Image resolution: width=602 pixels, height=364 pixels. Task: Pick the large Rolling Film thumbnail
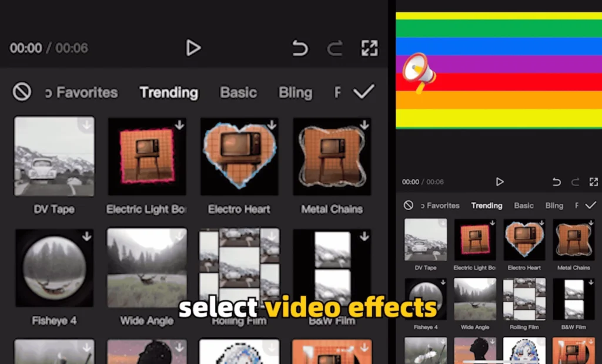[x=240, y=268]
